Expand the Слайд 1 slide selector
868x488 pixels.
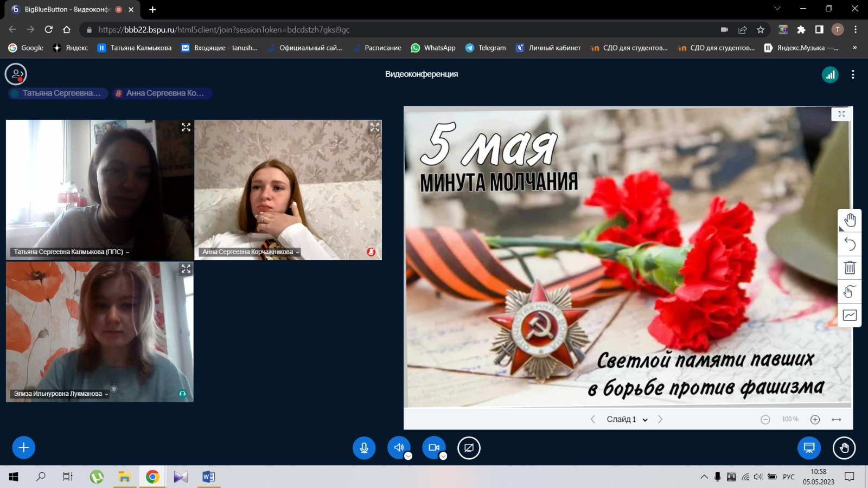(x=627, y=419)
